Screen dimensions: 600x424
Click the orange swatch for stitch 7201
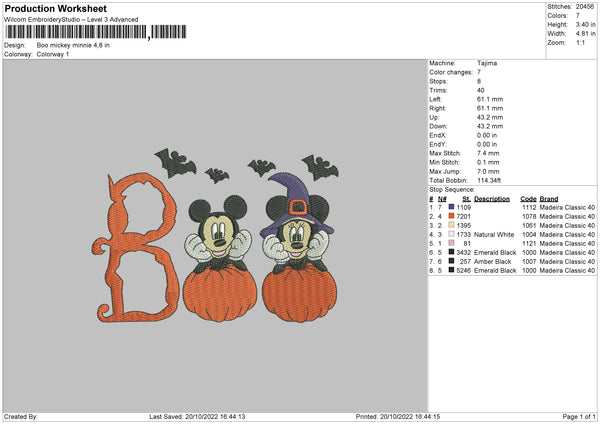451,216
